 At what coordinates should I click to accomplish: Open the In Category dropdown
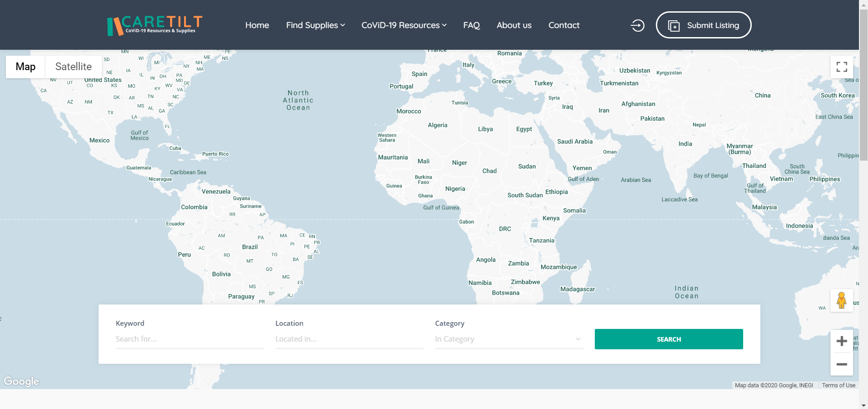tap(509, 339)
